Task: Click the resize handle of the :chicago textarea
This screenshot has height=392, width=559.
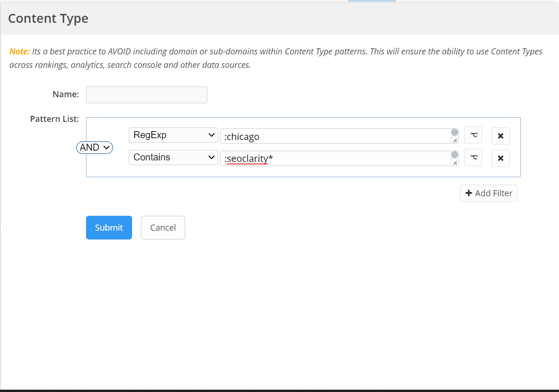Action: click(455, 140)
